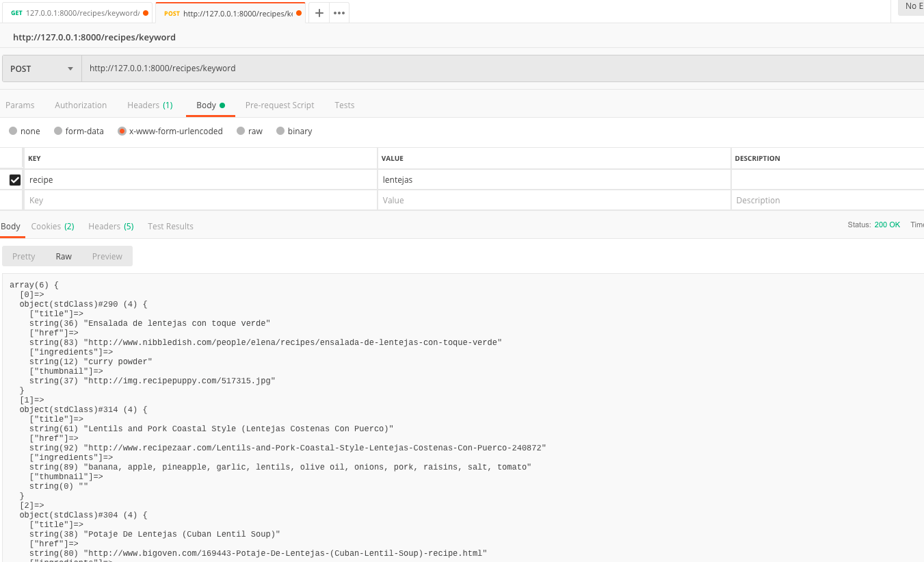Click the "curry powder" ingredients line
This screenshot has height=562, width=924.
click(91, 361)
